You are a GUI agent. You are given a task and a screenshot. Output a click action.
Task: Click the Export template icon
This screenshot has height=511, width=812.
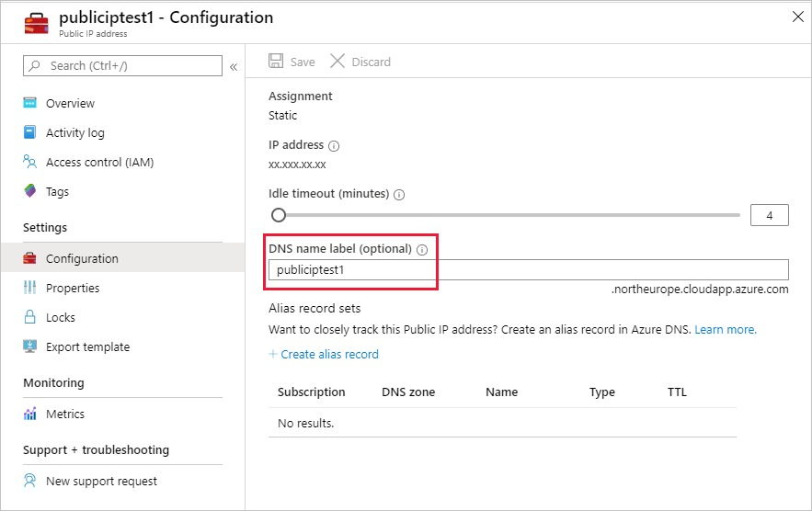pyautogui.click(x=29, y=346)
